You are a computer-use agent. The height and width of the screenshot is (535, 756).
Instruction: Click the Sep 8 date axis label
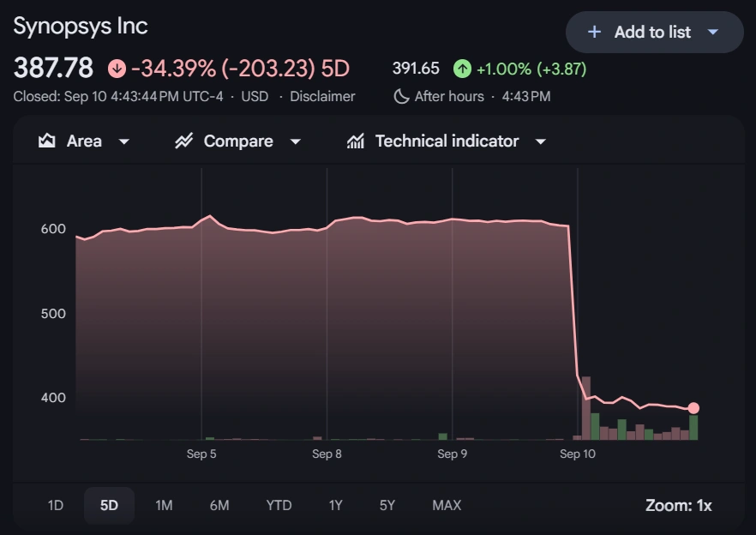click(x=327, y=454)
